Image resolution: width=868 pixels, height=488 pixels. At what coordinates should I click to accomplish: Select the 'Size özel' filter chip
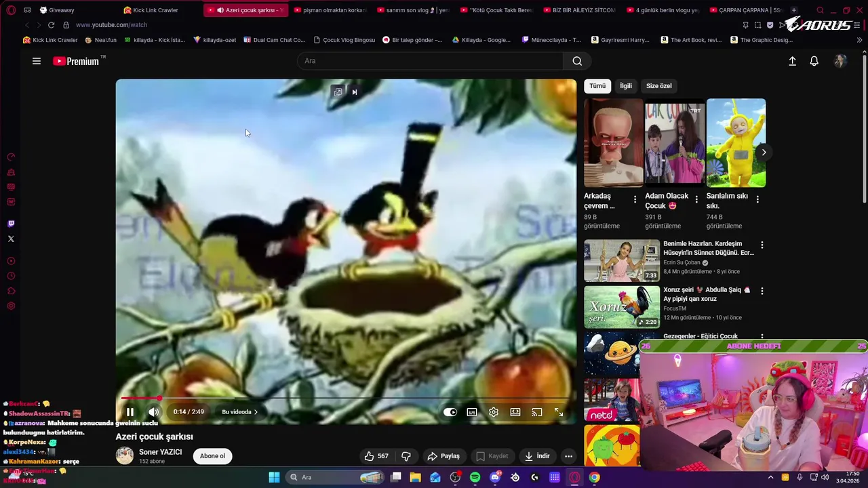point(658,86)
